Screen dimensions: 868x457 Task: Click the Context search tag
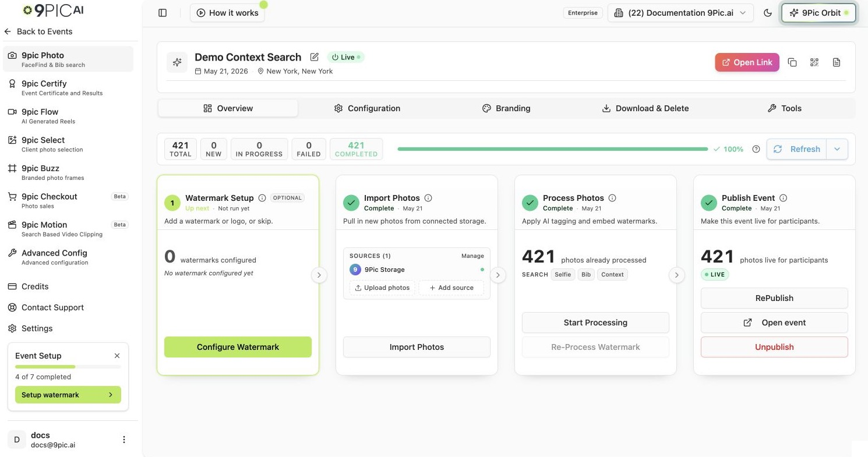[612, 274]
